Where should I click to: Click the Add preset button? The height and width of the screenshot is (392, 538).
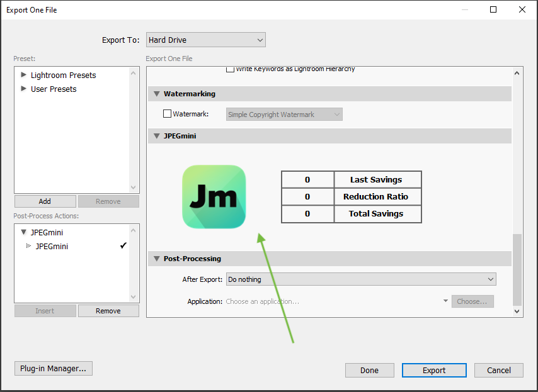click(x=45, y=201)
